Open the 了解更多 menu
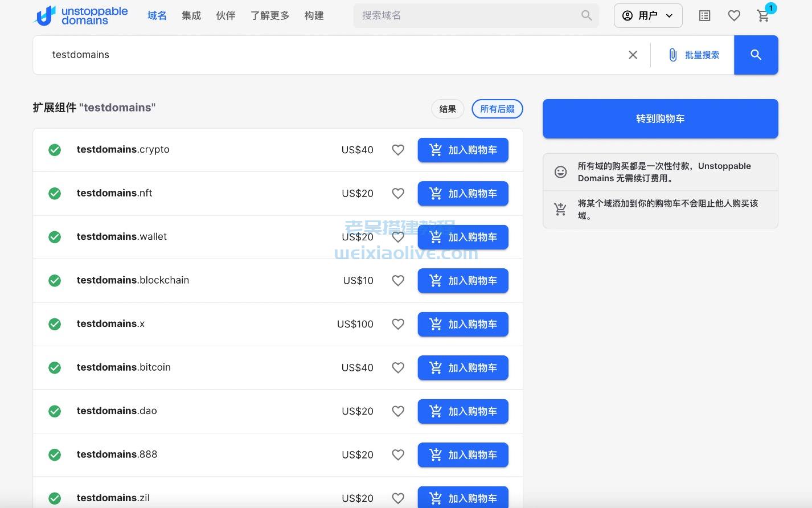The height and width of the screenshot is (508, 812). (x=270, y=15)
